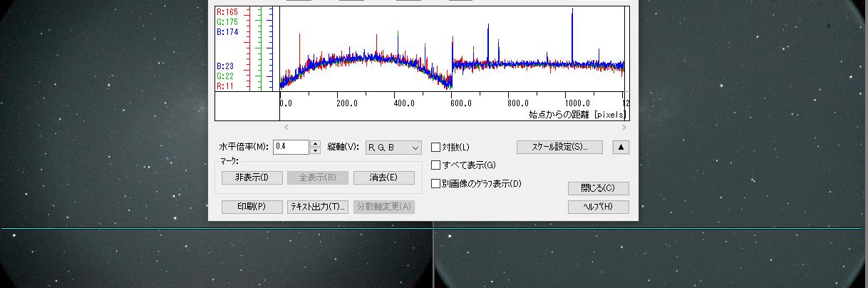Click the B:23 minimum value label
Image resolution: width=868 pixels, height=288 pixels.
224,66
